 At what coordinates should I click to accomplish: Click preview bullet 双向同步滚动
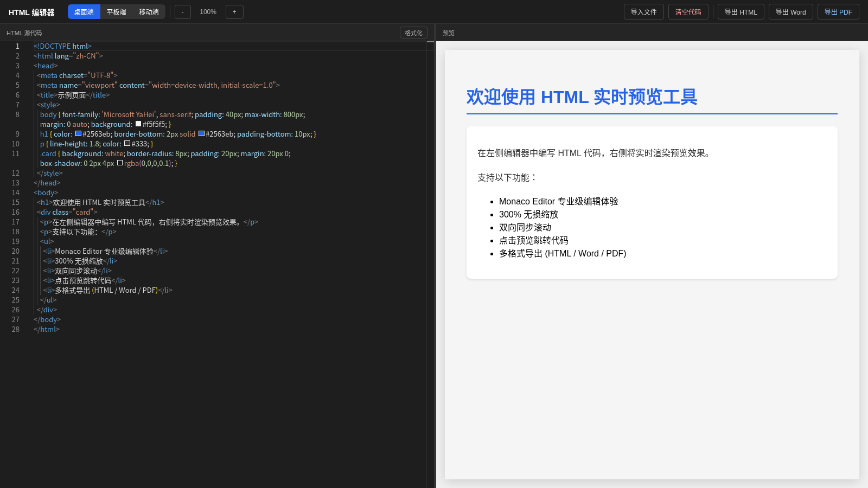tap(525, 227)
